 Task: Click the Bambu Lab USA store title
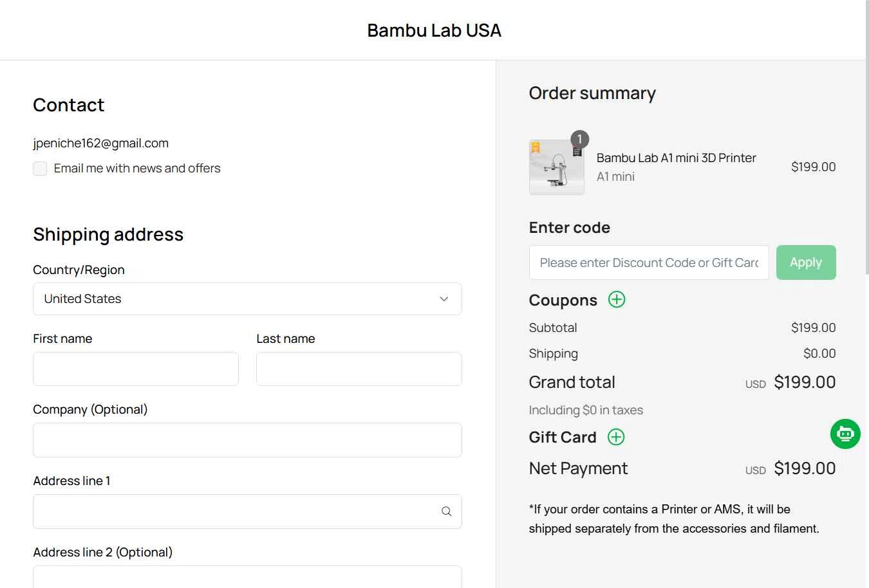(x=434, y=30)
